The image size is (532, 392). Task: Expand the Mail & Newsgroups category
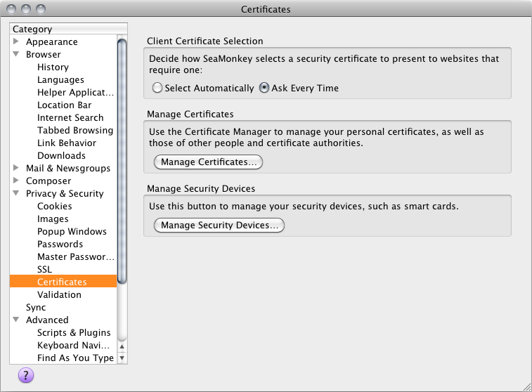click(x=16, y=168)
